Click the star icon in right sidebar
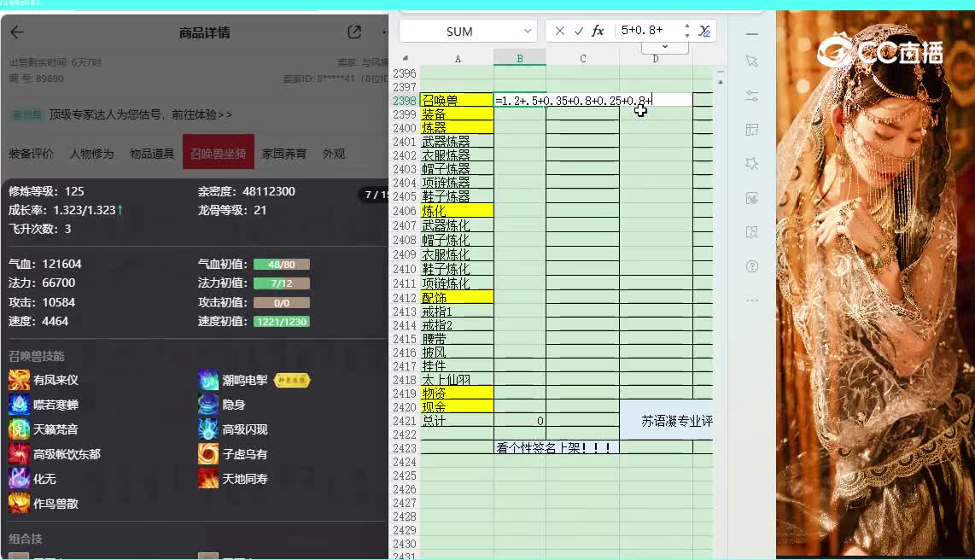Screen dimensions: 975x560 752,164
